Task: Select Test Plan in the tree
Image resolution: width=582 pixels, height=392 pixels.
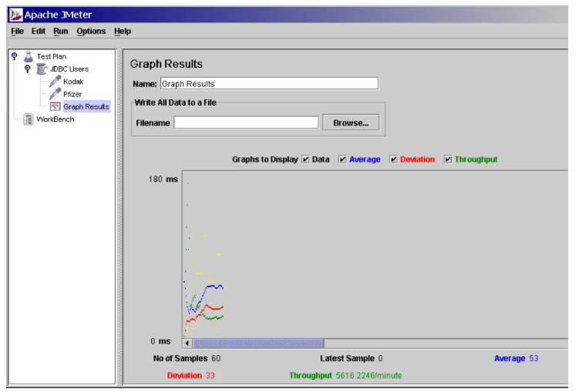Action: [52, 57]
